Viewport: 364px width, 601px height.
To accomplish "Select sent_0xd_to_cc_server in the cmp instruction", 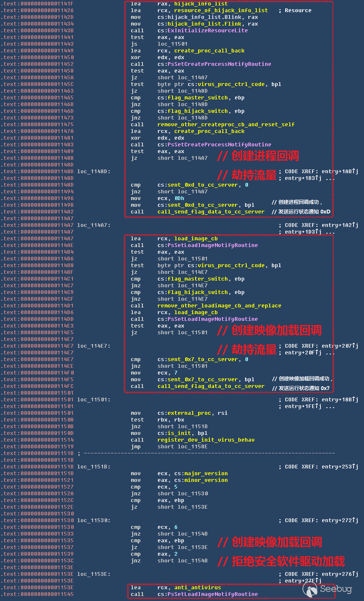I will pos(203,185).
